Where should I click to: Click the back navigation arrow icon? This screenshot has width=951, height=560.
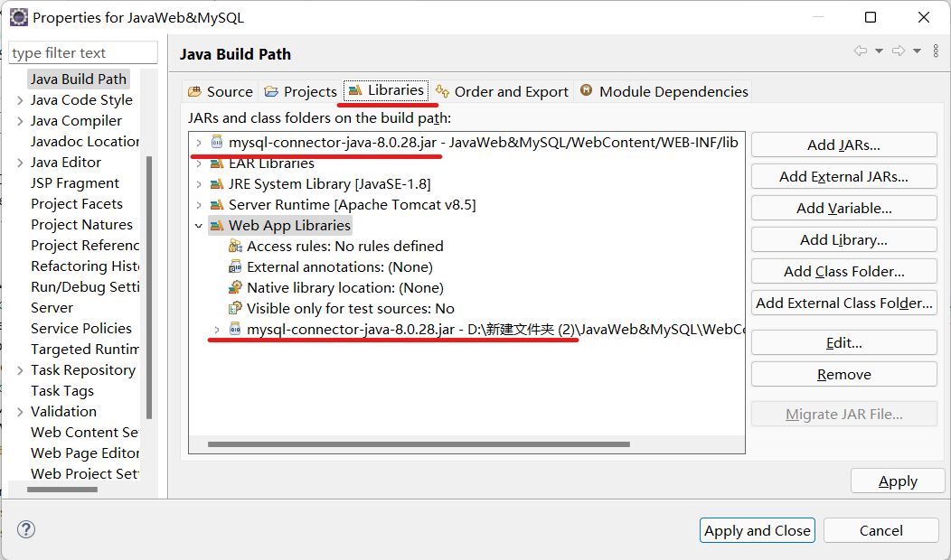pos(860,51)
